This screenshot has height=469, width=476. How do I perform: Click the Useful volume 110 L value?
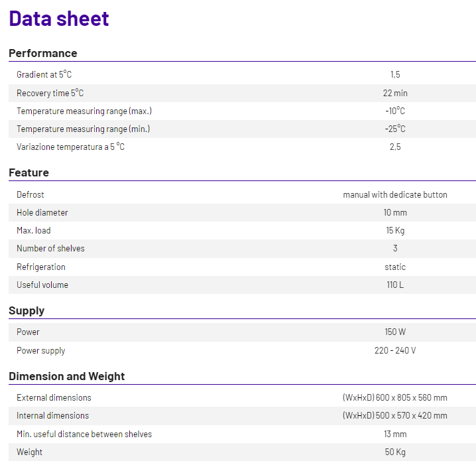click(395, 285)
